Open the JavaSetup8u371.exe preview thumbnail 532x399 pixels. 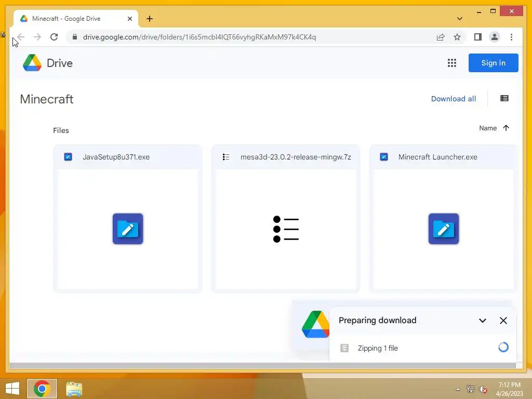click(x=128, y=229)
